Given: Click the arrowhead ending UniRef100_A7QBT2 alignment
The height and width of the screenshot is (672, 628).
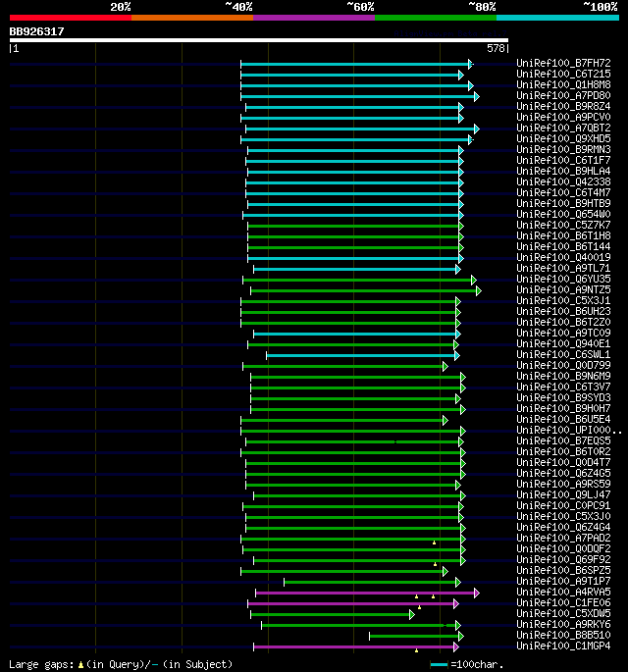Looking at the screenshot, I should (x=477, y=129).
